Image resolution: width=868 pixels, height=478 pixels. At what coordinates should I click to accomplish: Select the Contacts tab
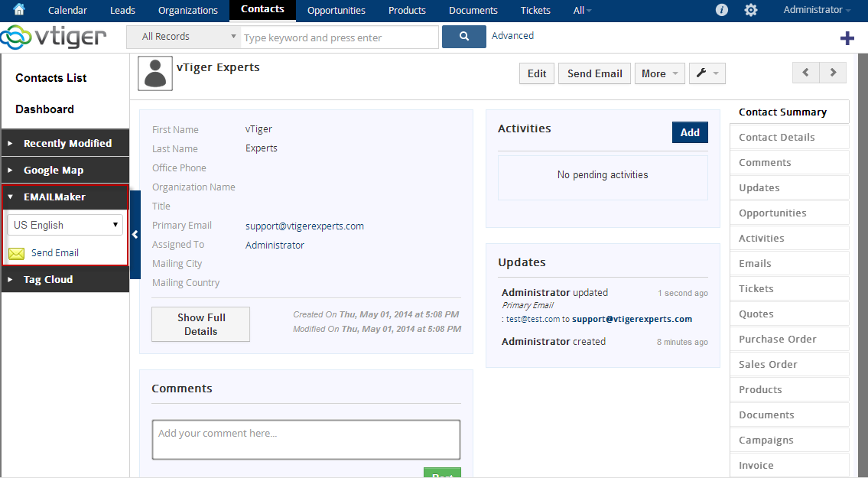point(262,9)
